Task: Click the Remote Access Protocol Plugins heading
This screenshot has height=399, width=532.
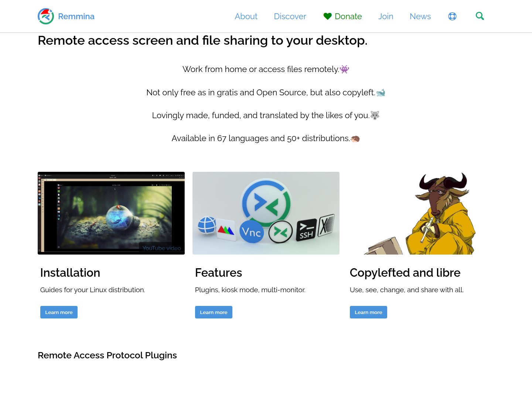Action: coord(107,355)
